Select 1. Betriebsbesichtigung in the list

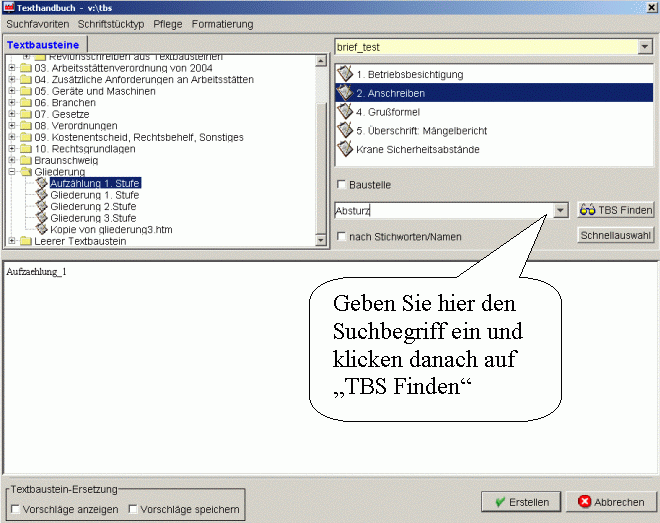(x=494, y=74)
